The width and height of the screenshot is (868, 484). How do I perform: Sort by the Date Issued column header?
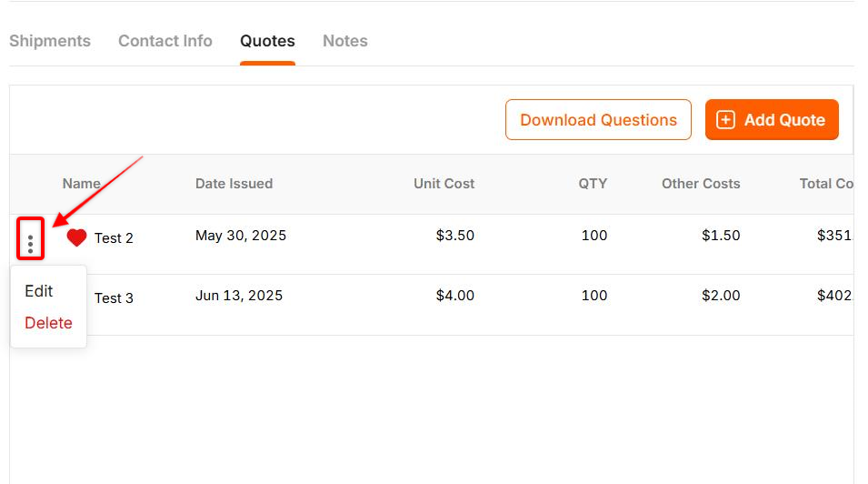(x=234, y=184)
